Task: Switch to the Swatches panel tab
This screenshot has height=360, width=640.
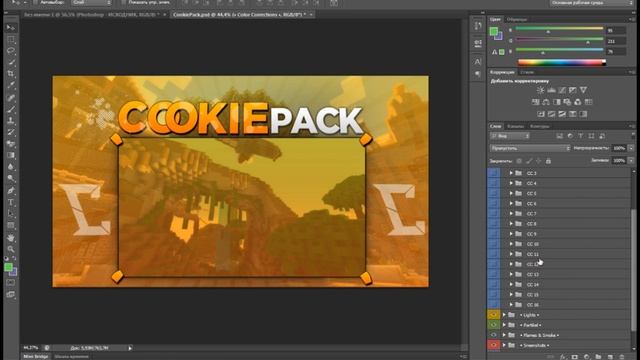Action: tap(517, 19)
